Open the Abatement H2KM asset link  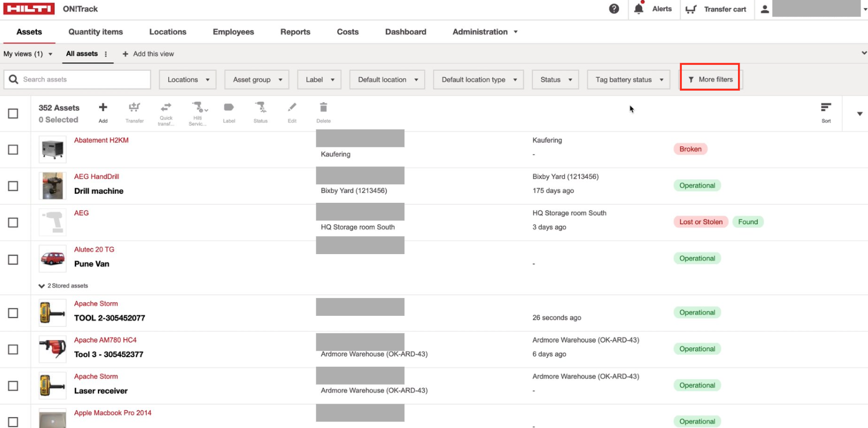tap(102, 141)
